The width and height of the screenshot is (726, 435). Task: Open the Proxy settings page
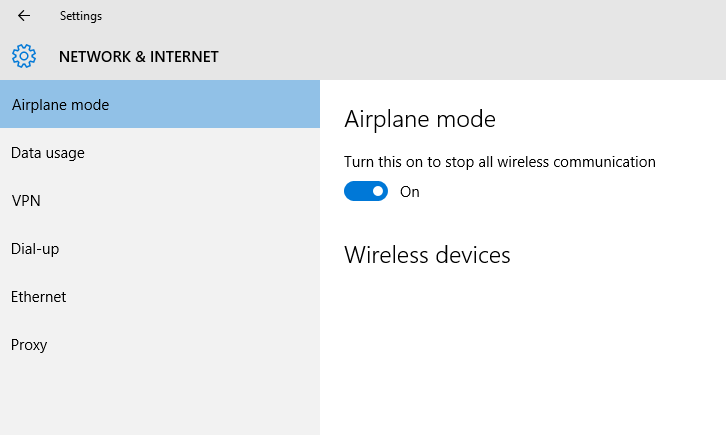coord(29,345)
